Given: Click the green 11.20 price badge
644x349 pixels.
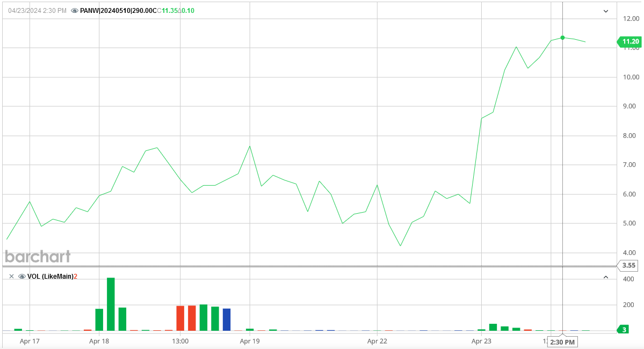Looking at the screenshot, I should click(629, 41).
